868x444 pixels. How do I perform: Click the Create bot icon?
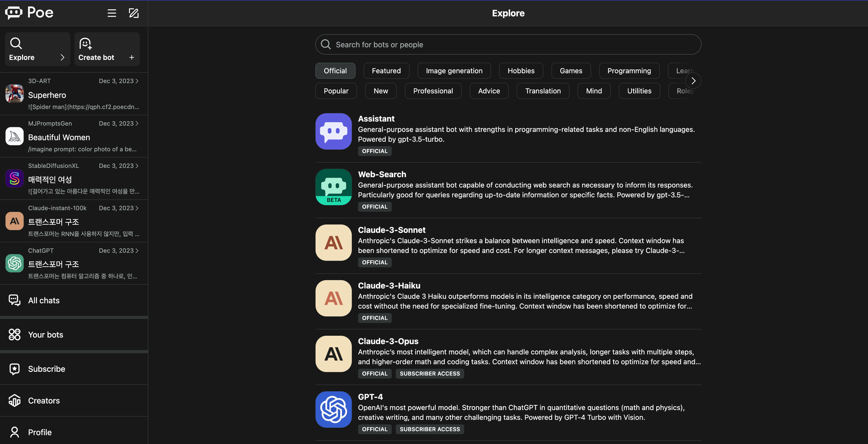tap(85, 43)
